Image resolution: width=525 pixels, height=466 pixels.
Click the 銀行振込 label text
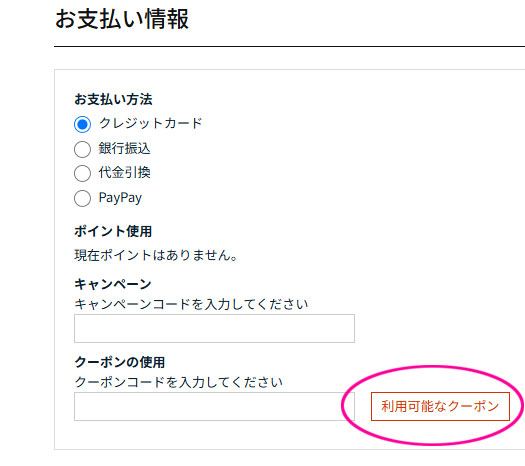pos(125,148)
